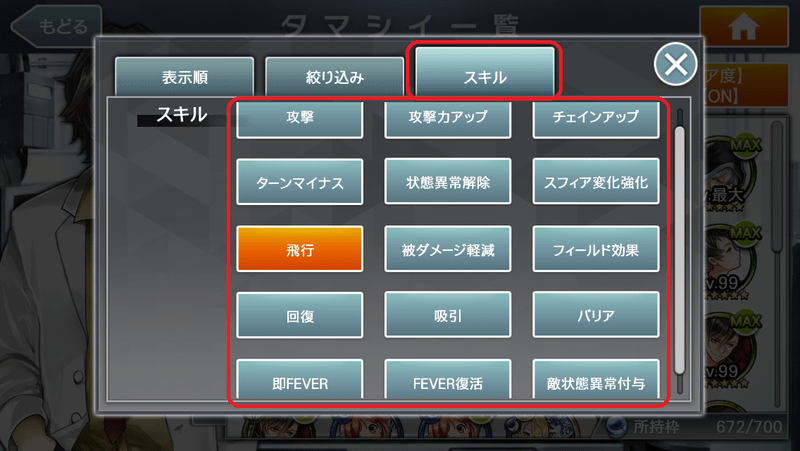Select the ターンマイナス skill button

pos(299,182)
